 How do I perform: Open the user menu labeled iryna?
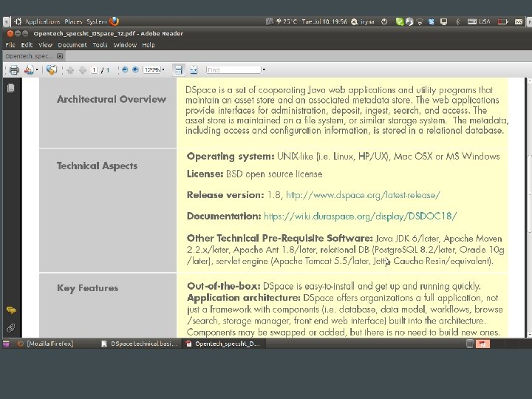pyautogui.click(x=363, y=21)
